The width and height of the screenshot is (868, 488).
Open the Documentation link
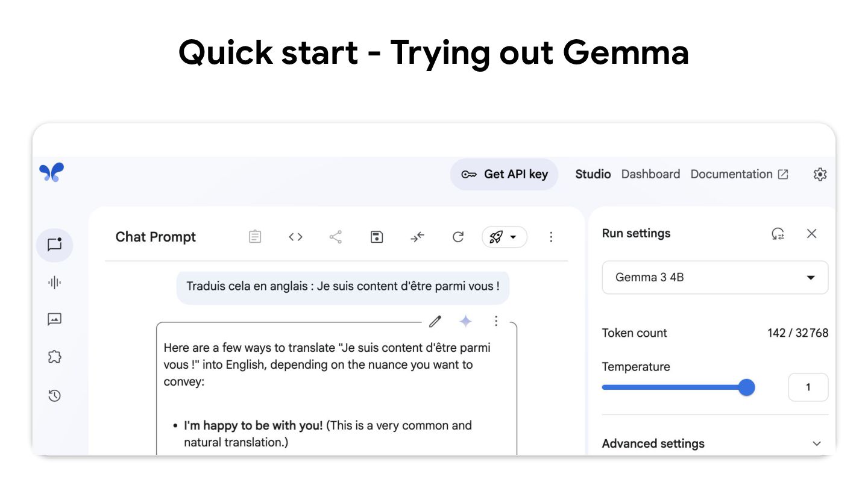[739, 174]
